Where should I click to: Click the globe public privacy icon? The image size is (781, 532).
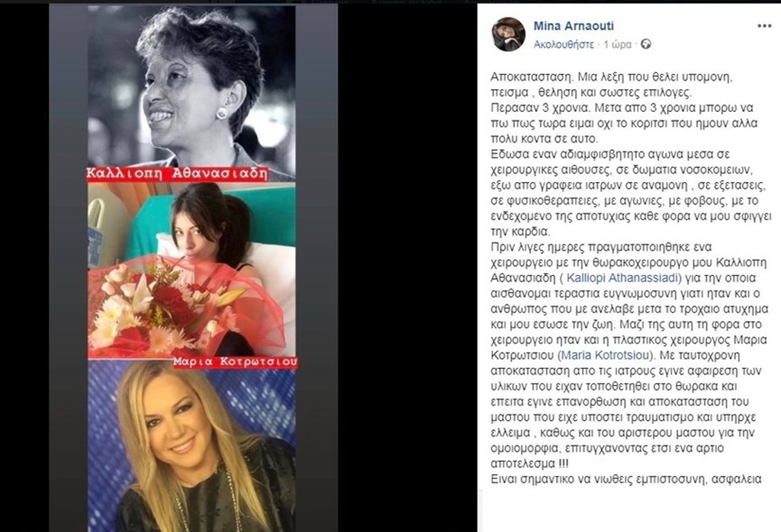[x=645, y=44]
